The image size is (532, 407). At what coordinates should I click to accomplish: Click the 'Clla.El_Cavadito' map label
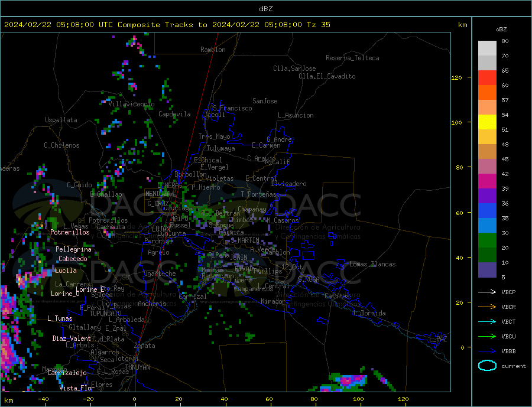click(x=327, y=76)
